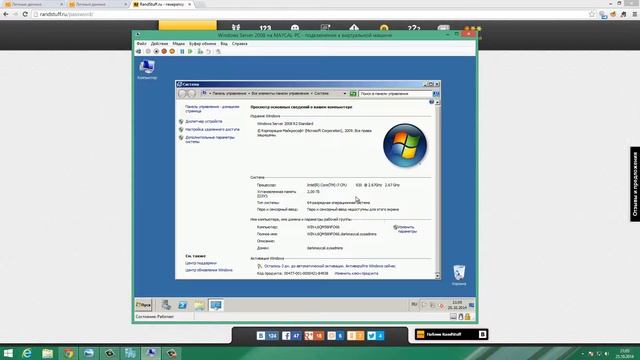Click the browser address bar showing randstuff.ru
This screenshot has width=640, height=360.
(310, 14)
